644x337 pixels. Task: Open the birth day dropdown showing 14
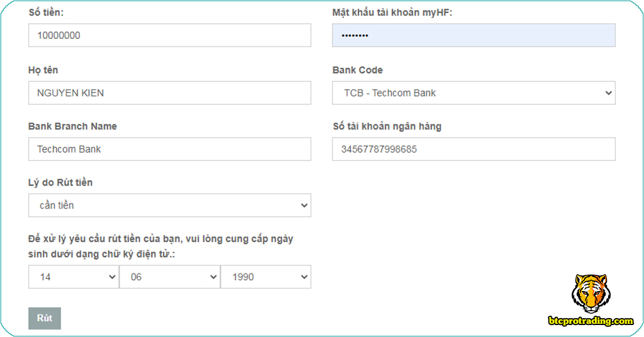point(74,277)
